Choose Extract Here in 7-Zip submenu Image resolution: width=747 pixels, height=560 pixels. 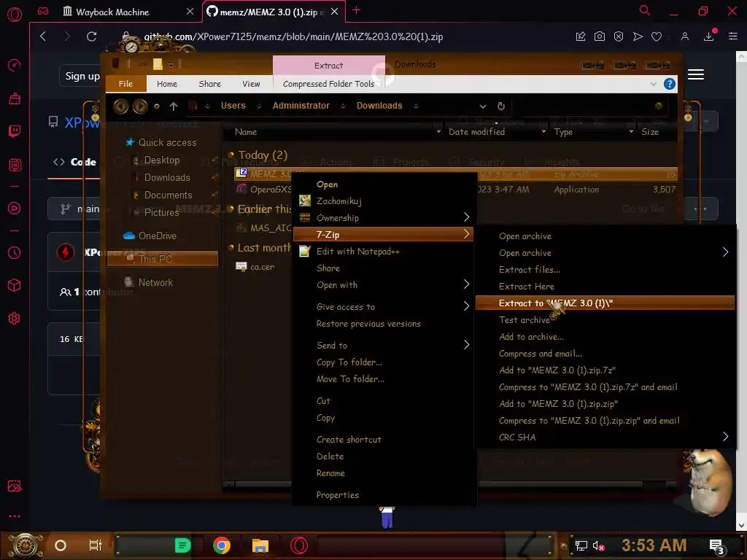click(x=527, y=286)
